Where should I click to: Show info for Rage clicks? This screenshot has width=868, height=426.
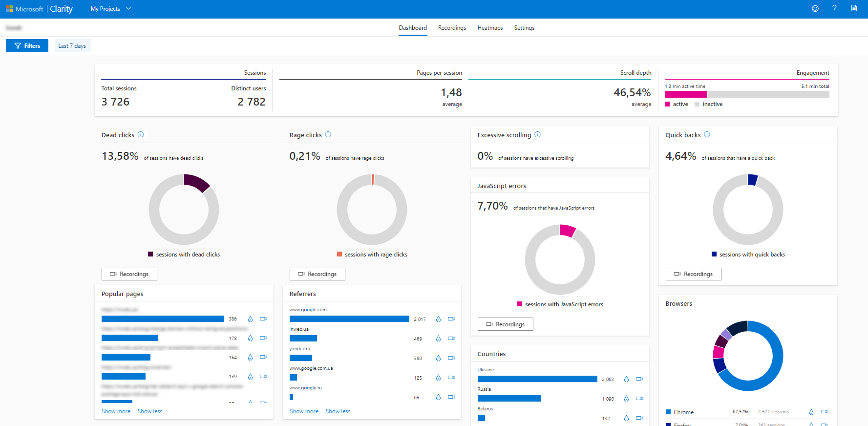[328, 134]
